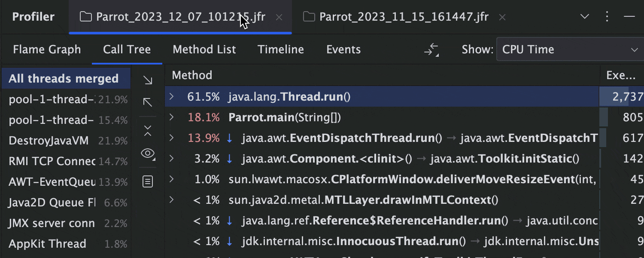
Task: Open the three-dot profiler options menu
Action: point(607,17)
